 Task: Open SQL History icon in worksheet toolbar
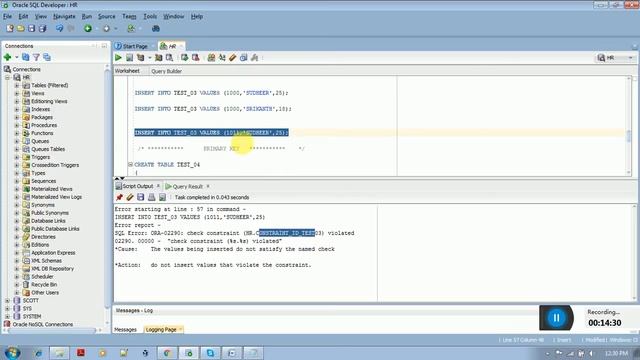point(244,58)
